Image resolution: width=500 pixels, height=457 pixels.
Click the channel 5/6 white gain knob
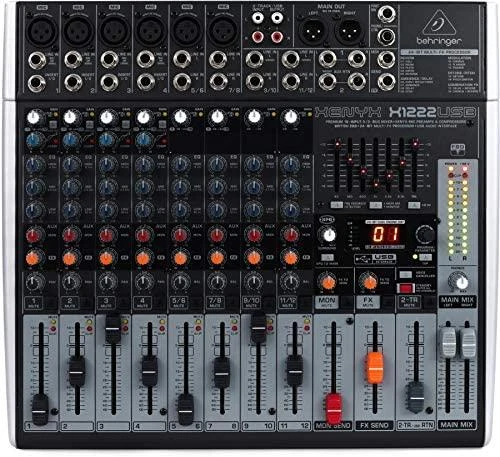pyautogui.click(x=180, y=117)
